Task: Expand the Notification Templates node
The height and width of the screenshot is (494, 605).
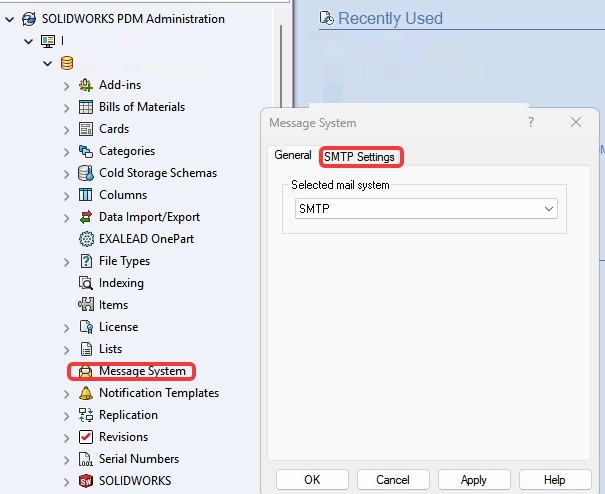Action: (x=67, y=394)
